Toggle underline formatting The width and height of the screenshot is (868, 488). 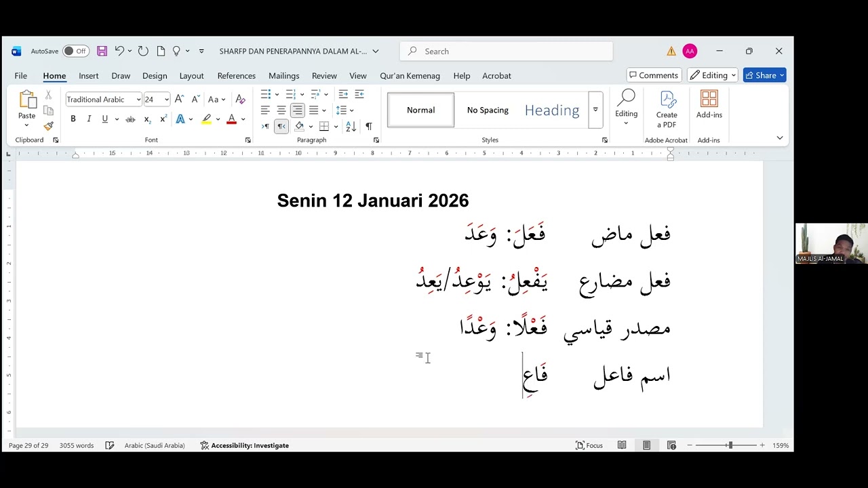(x=104, y=119)
